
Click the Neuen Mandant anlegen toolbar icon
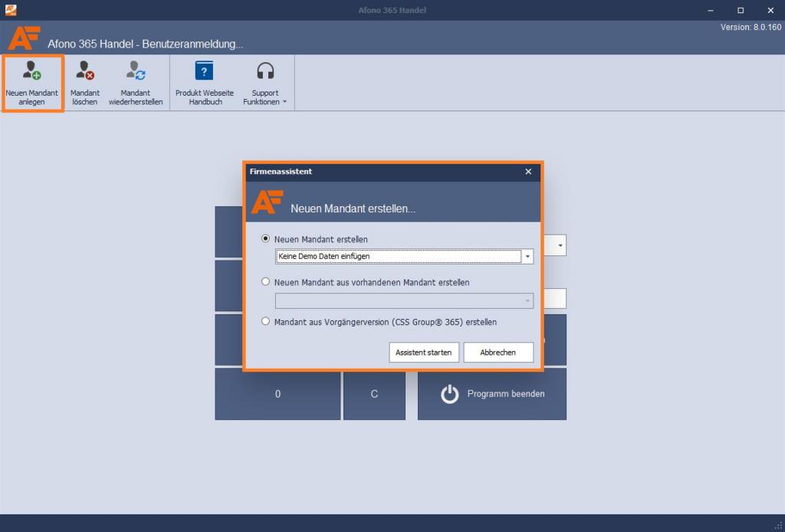pos(32,71)
